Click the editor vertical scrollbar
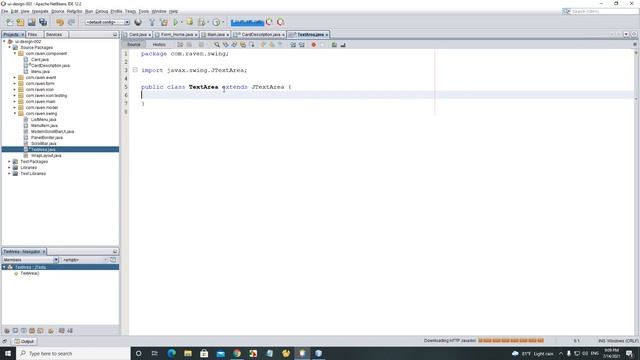 click(x=636, y=192)
